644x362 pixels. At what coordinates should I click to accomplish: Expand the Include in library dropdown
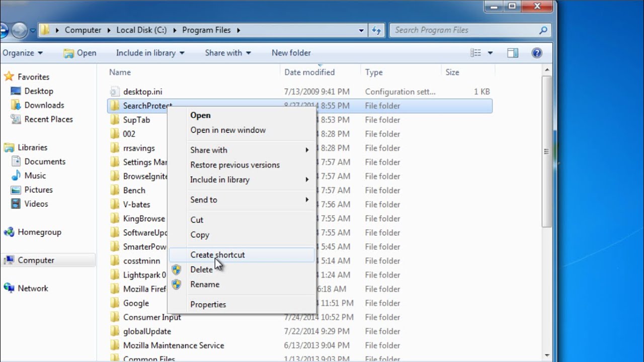(x=149, y=53)
